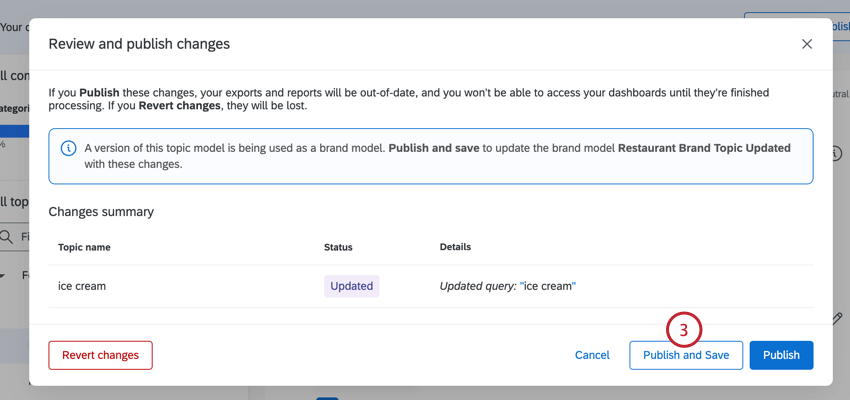Click the Updated query "ice cream" detail text
The image size is (850, 400).
click(x=508, y=286)
